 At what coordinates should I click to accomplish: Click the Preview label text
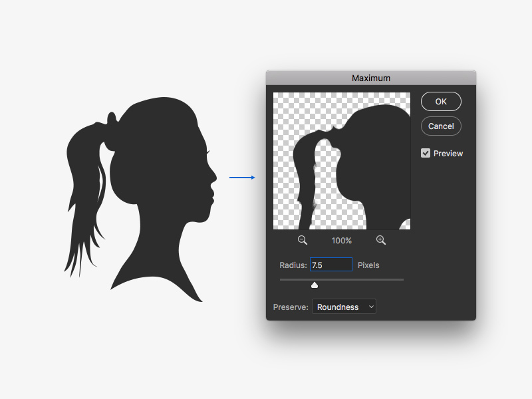(448, 153)
